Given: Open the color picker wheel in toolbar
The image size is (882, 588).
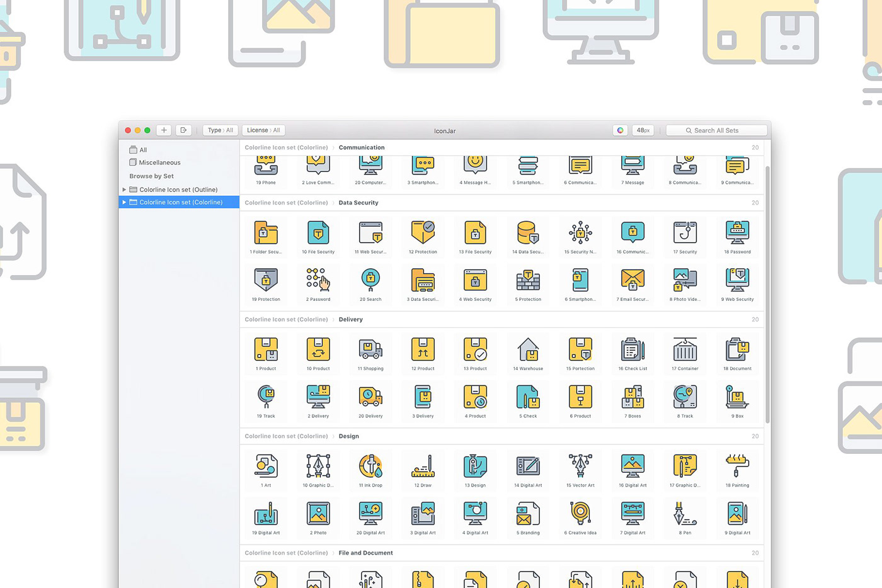Looking at the screenshot, I should 621,130.
